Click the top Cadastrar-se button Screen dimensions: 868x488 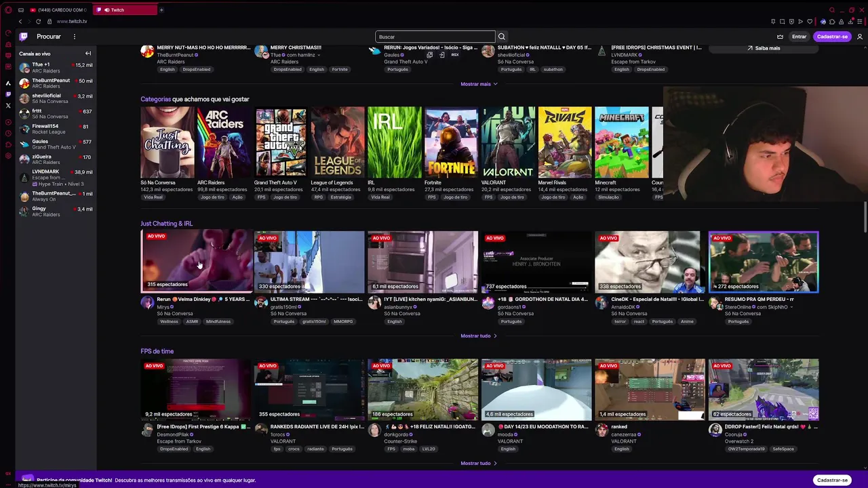click(832, 37)
